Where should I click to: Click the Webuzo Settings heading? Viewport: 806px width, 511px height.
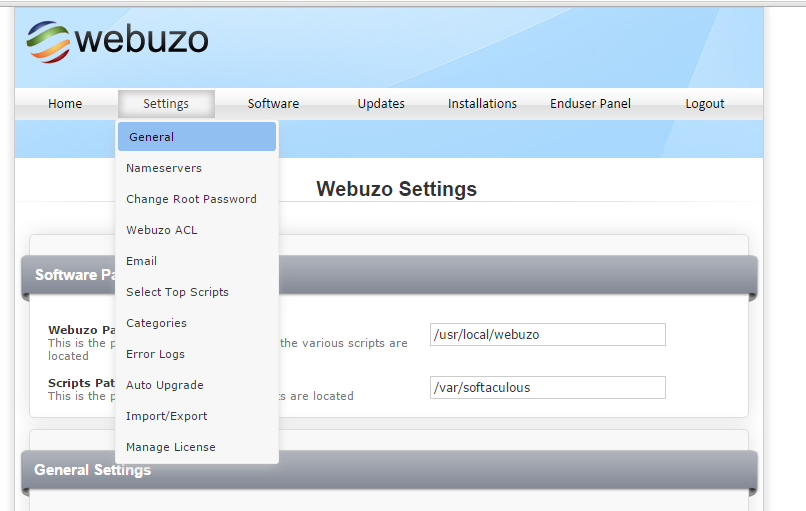(396, 189)
